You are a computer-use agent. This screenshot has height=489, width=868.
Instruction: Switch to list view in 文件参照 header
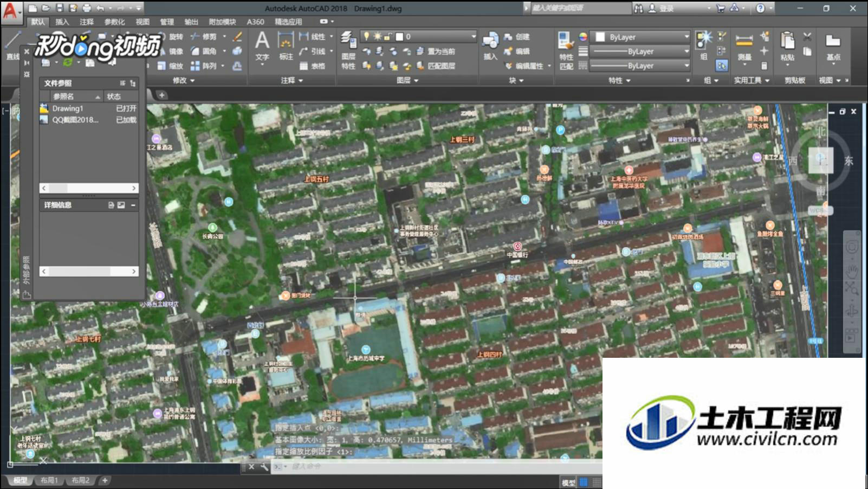(x=122, y=83)
